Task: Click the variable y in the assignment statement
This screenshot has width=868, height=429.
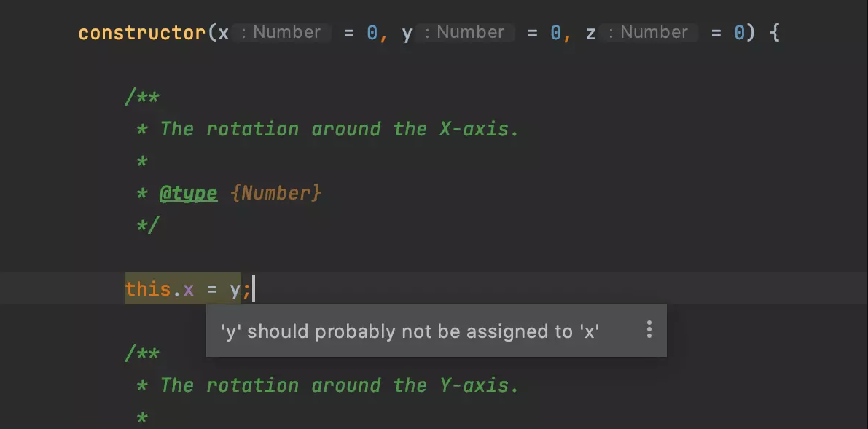Action: [x=237, y=288]
